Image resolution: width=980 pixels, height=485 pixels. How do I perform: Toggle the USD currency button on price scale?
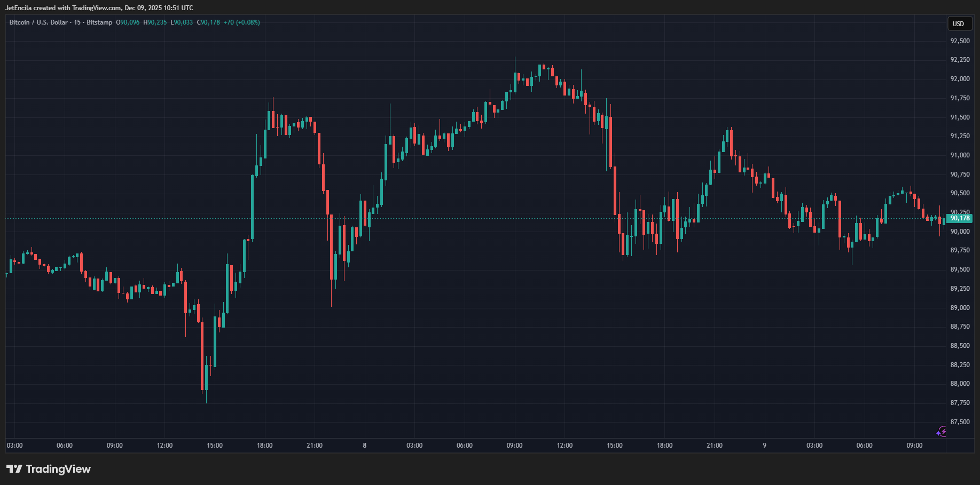959,23
